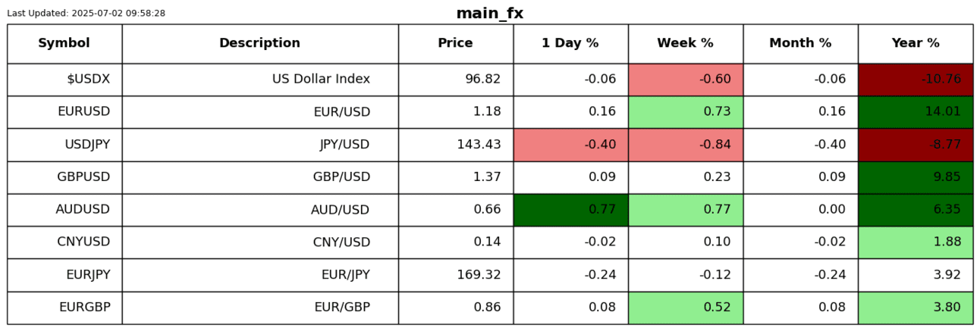Click the GBP/USD description cell
This screenshot has width=980, height=331.
(x=259, y=177)
